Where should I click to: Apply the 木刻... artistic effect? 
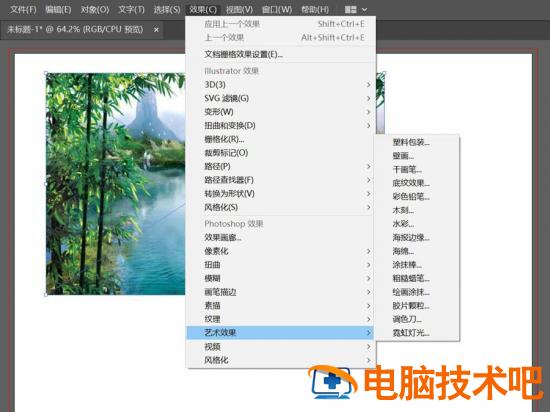417,210
